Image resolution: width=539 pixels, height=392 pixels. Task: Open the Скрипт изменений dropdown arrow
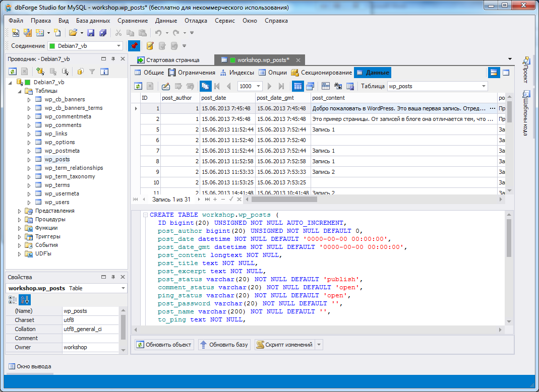pyautogui.click(x=319, y=345)
